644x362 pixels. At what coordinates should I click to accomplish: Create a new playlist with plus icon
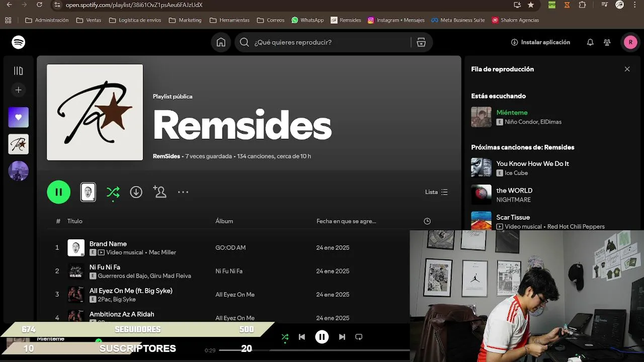[x=19, y=90]
